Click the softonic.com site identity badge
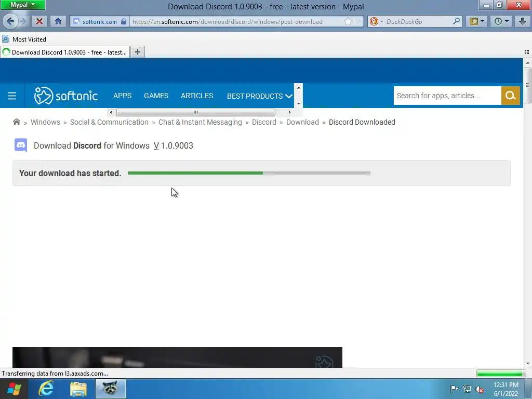 [x=99, y=21]
